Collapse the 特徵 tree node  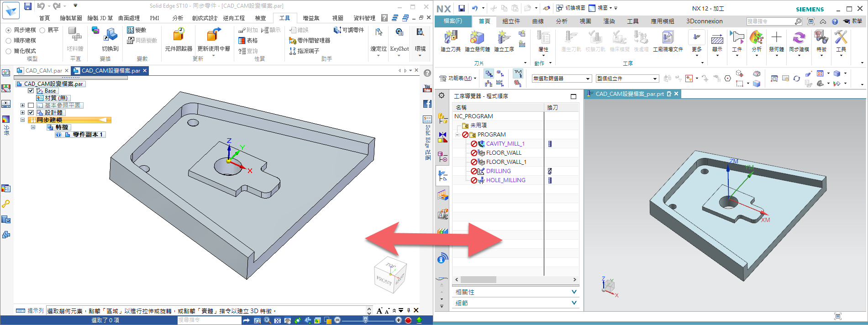pyautogui.click(x=33, y=127)
